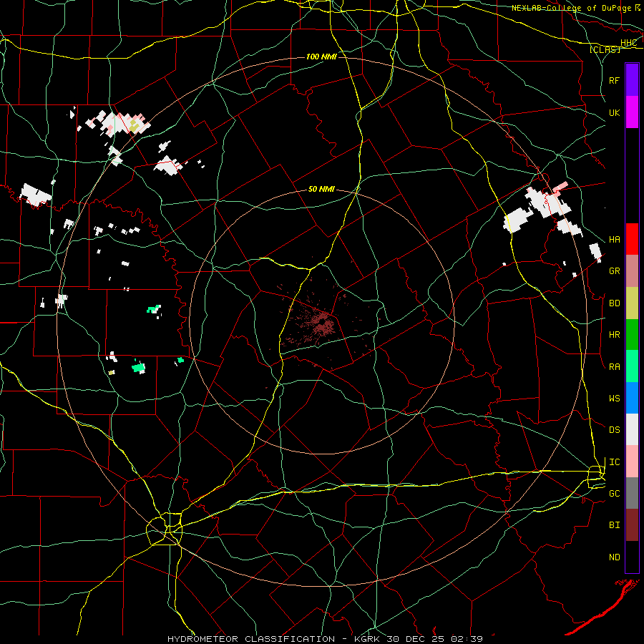
Task: Click the olive yellow BD legend swatch
Action: (x=632, y=303)
